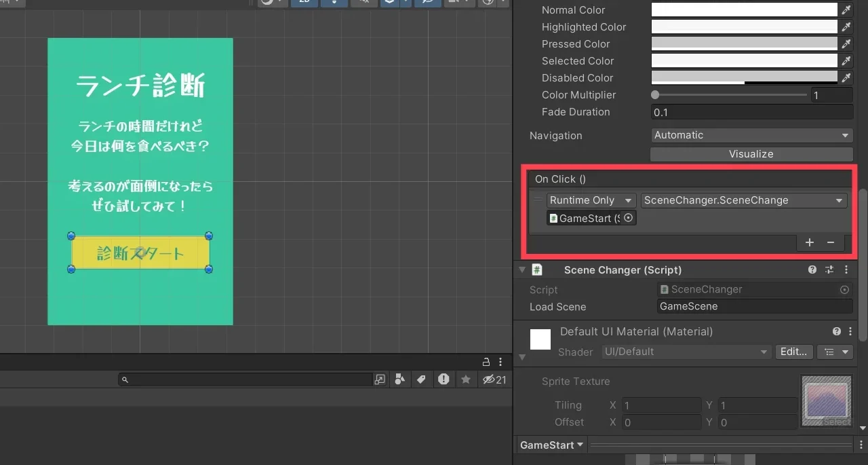Toggle hidden packages visibility showing 21
Image resolution: width=868 pixels, height=465 pixels.
point(494,379)
